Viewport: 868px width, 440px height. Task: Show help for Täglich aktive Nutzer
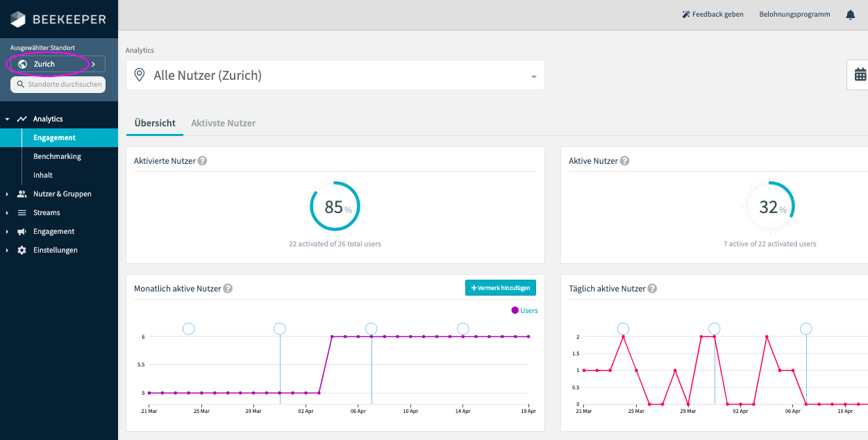pos(652,289)
